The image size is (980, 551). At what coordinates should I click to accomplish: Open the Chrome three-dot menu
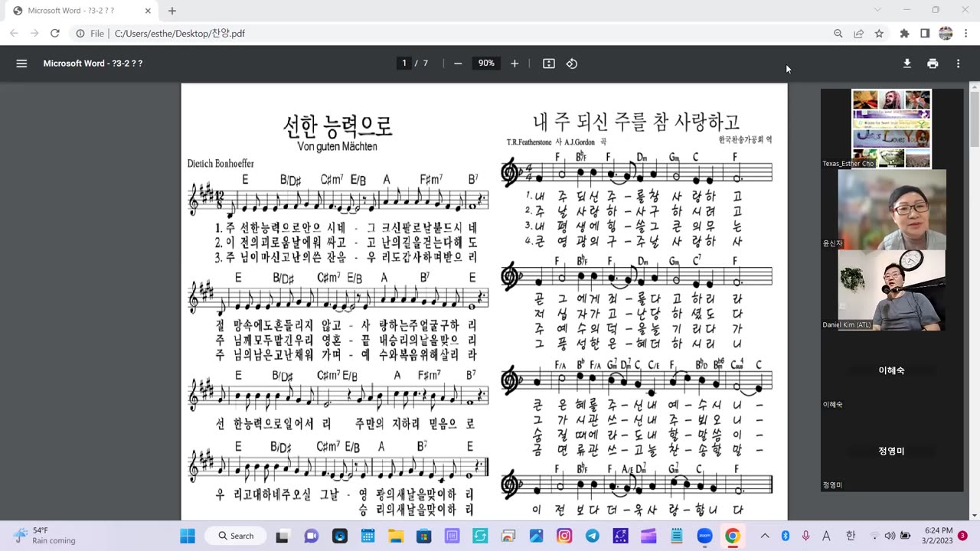(965, 34)
